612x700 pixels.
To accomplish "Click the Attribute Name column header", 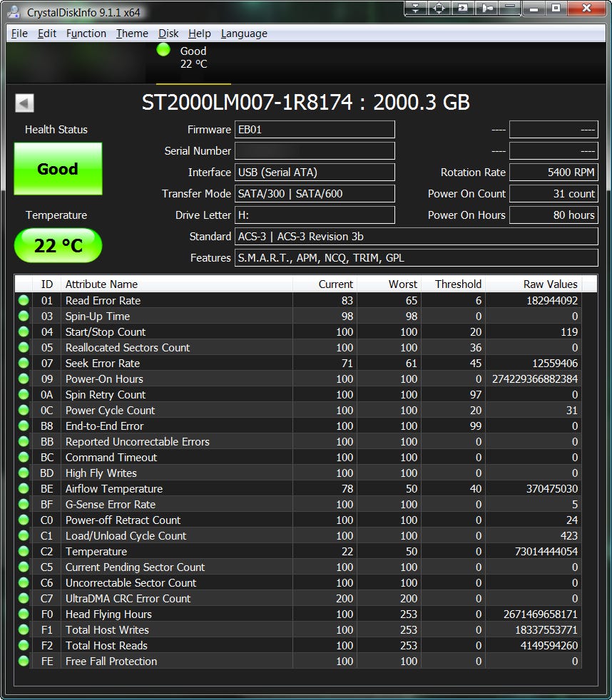I will [176, 284].
